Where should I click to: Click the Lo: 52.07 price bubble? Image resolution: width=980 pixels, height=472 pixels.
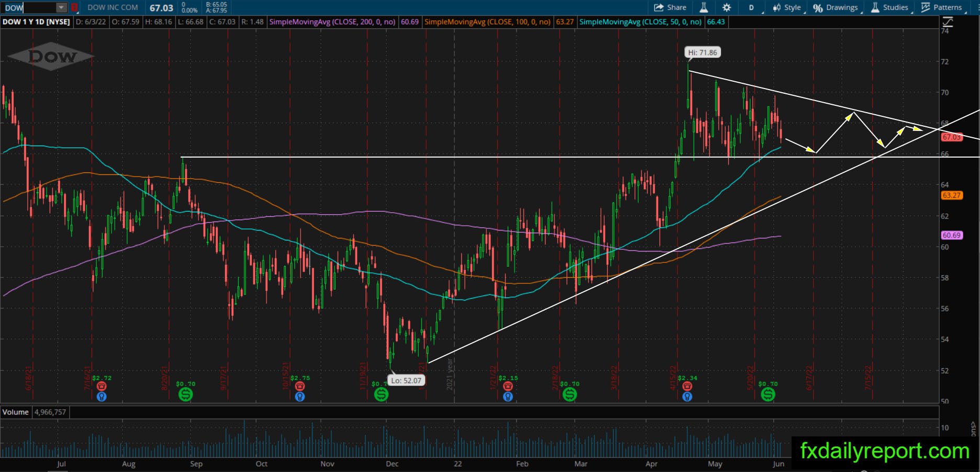406,380
